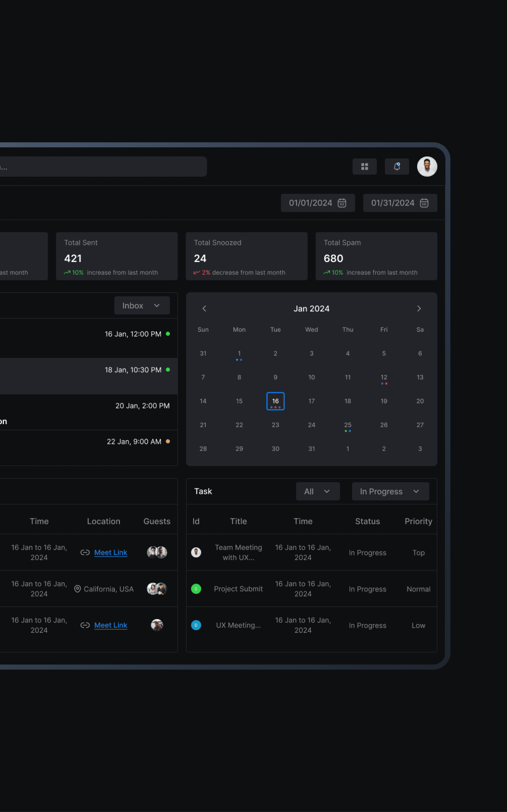Screen dimensions: 507x812
Task: Click calendar icon in 01/01/2024 field
Action: coord(342,203)
